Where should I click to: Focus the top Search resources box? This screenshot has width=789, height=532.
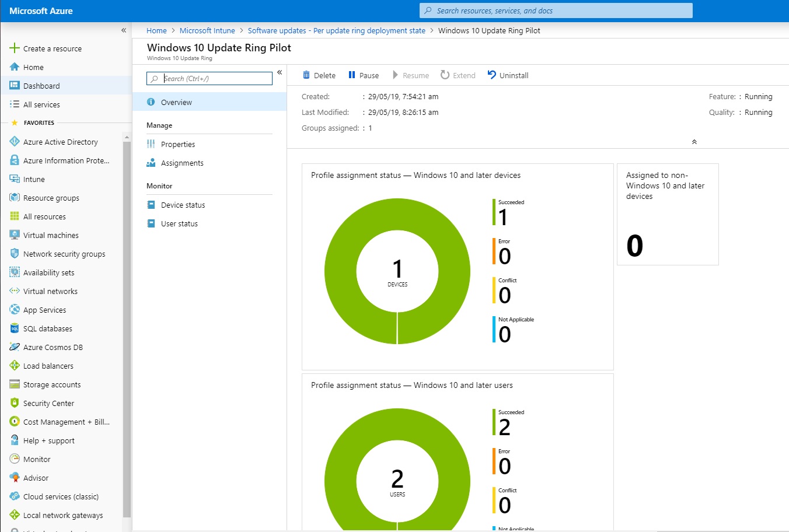[556, 10]
